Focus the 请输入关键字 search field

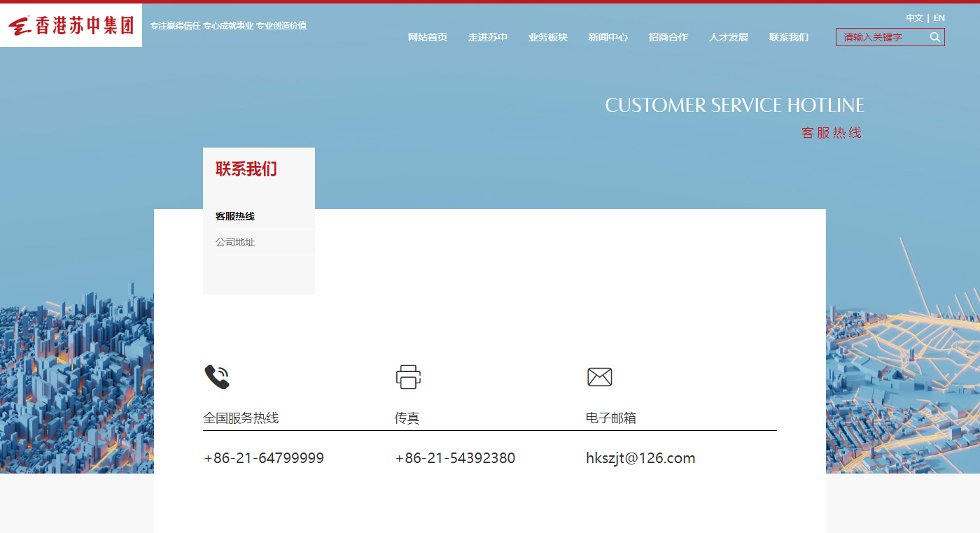pyautogui.click(x=882, y=37)
